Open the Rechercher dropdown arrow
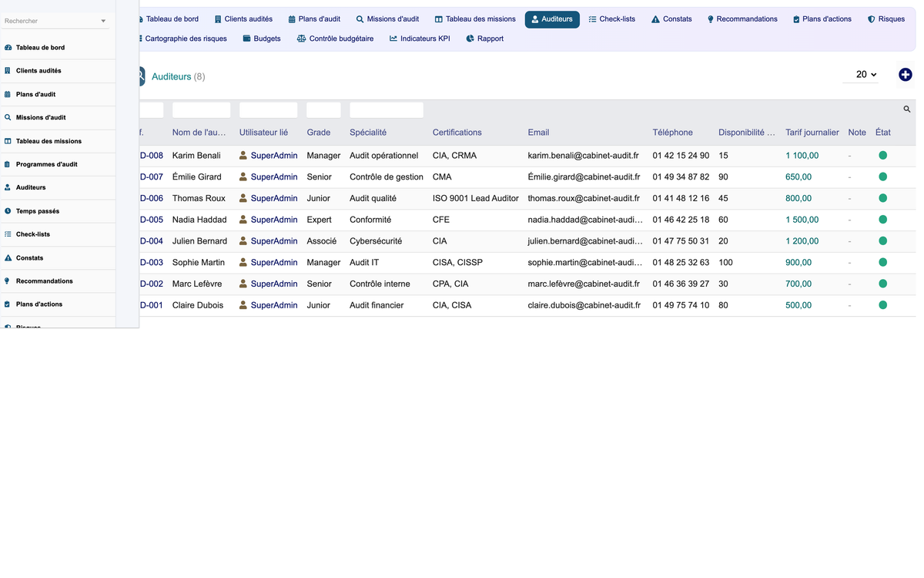The height and width of the screenshot is (578, 924). click(x=103, y=21)
